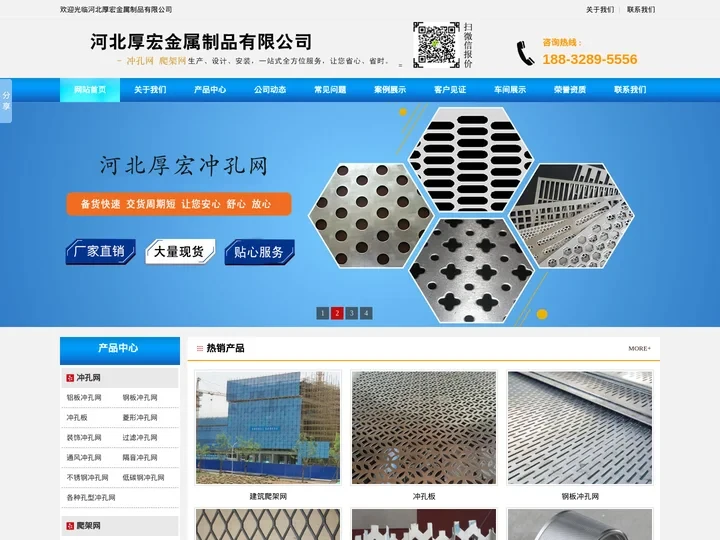Open 钢板冲孔网 product thumbnail image

click(x=580, y=428)
